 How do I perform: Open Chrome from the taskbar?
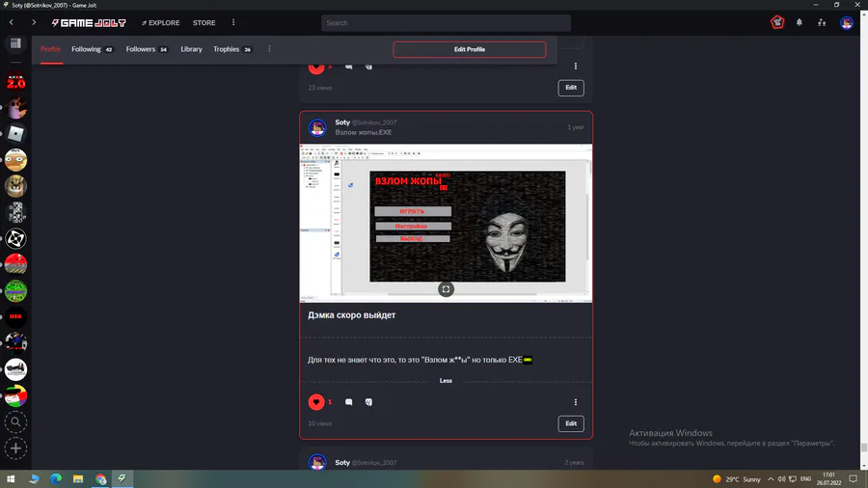click(100, 479)
